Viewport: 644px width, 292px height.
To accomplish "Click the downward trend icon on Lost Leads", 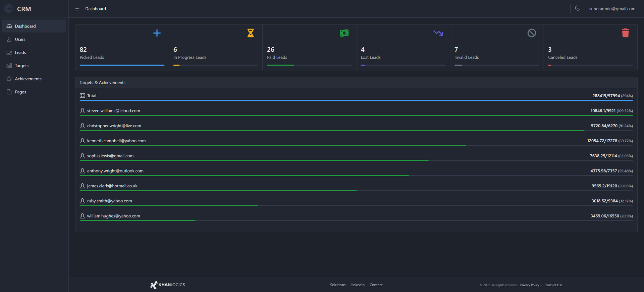I will [438, 33].
